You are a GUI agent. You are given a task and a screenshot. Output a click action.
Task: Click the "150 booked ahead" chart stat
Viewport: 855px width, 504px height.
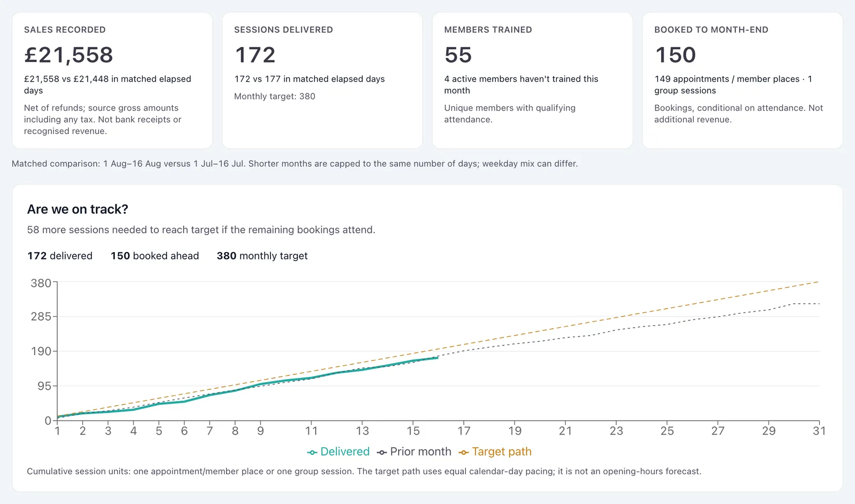[x=154, y=256]
